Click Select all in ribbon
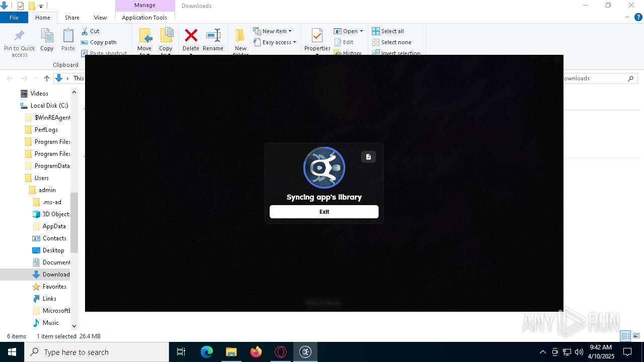Screen dimensions: 644x362 click(388, 31)
